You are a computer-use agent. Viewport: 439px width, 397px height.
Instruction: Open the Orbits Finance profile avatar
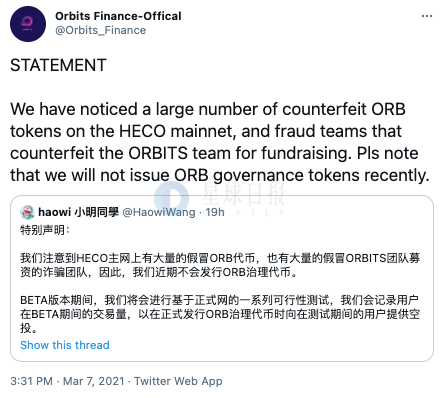click(28, 24)
